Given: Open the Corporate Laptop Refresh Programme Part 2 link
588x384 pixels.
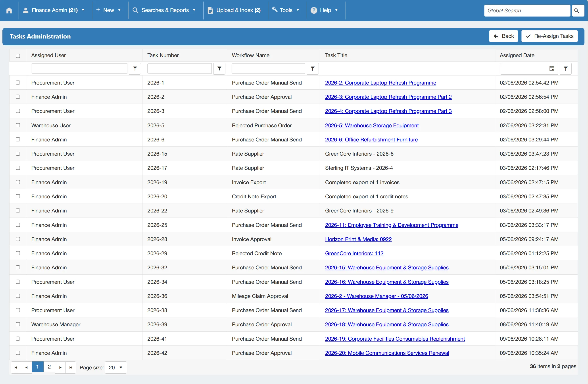Looking at the screenshot, I should 388,97.
